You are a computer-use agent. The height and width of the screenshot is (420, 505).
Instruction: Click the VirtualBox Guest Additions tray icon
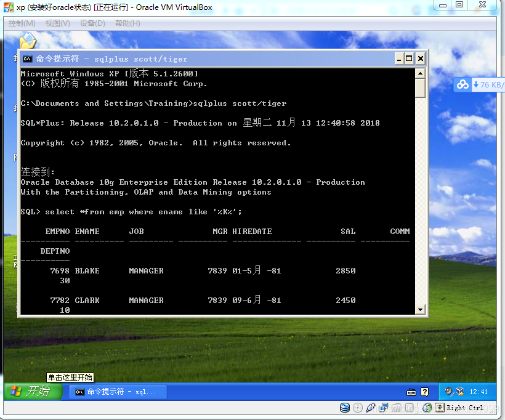[x=459, y=391]
